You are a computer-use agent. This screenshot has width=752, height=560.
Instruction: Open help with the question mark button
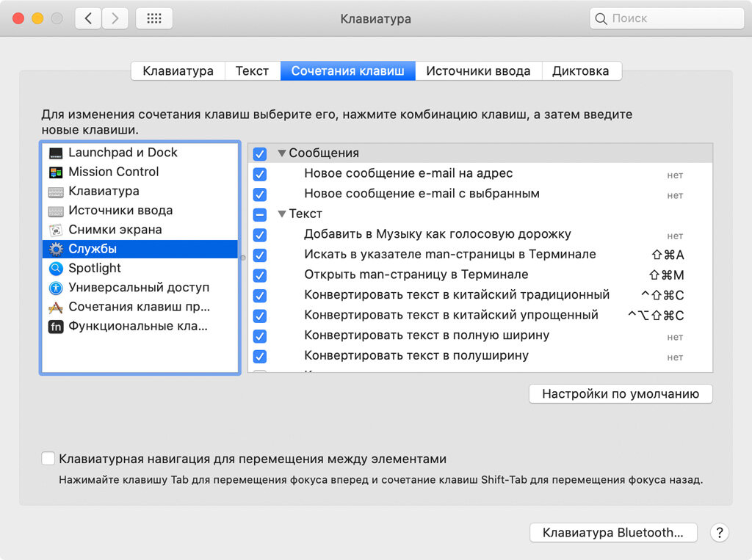coord(720,532)
